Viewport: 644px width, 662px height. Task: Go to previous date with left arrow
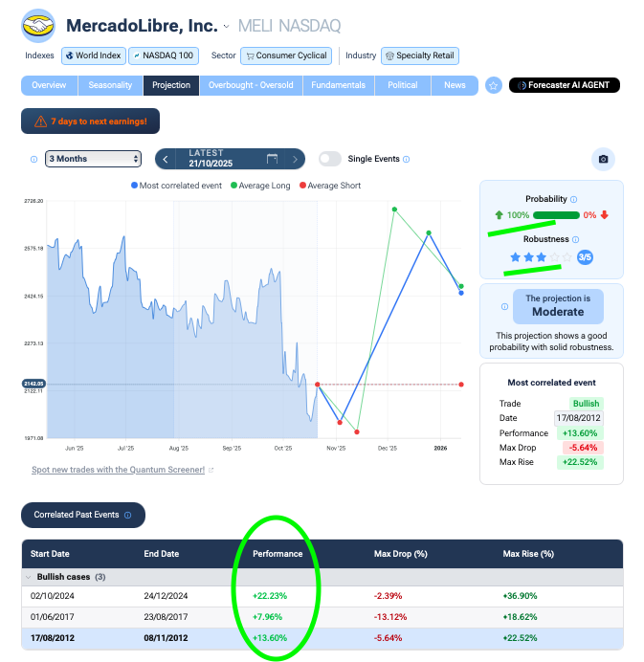[166, 159]
